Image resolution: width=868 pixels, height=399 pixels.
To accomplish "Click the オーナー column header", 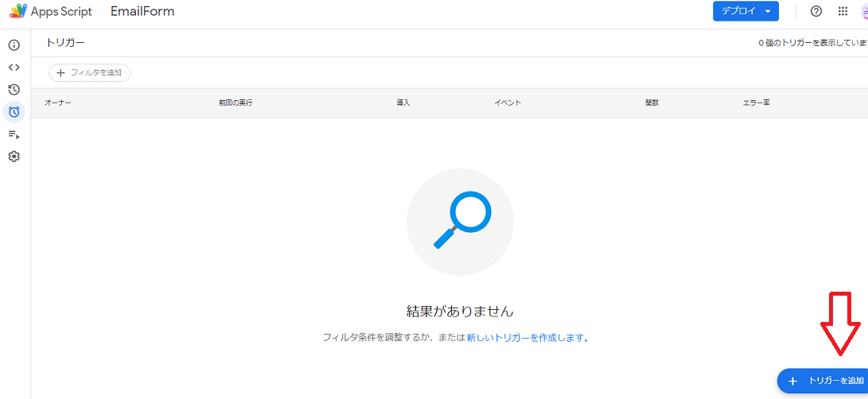I will (x=57, y=103).
